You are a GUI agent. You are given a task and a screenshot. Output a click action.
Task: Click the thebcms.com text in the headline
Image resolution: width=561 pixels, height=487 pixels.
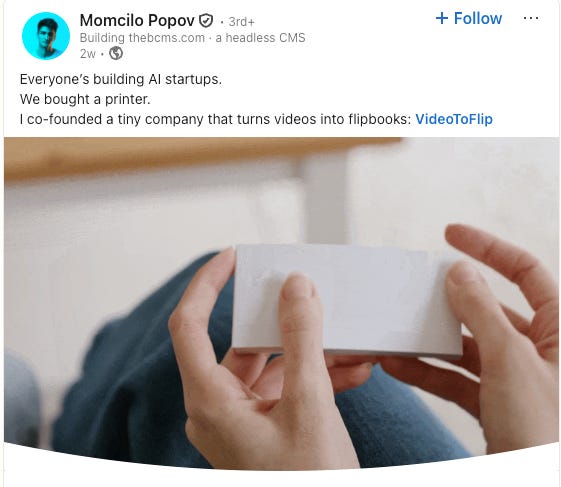tap(167, 38)
